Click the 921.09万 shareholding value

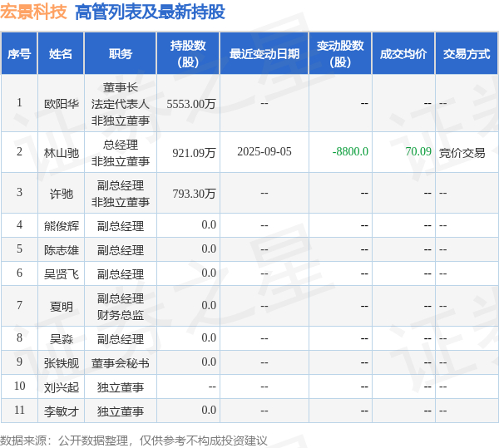point(194,153)
